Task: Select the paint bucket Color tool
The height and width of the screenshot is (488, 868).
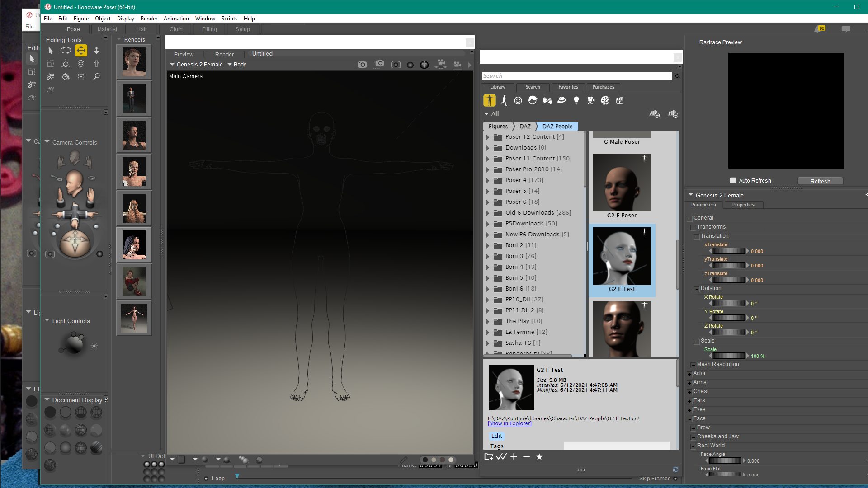Action: [x=66, y=77]
